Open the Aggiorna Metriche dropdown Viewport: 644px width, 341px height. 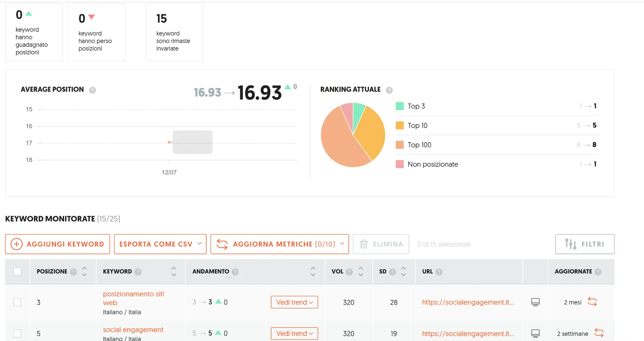280,244
